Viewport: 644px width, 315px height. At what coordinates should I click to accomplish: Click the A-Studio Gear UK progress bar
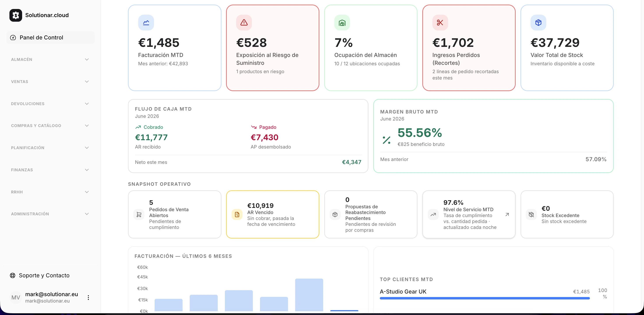pos(485,298)
